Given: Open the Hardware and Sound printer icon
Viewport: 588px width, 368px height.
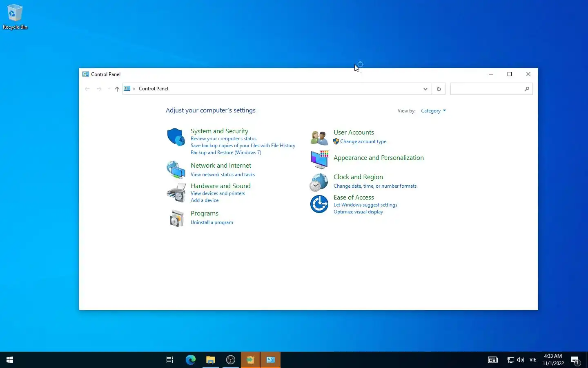Looking at the screenshot, I should pos(176,192).
